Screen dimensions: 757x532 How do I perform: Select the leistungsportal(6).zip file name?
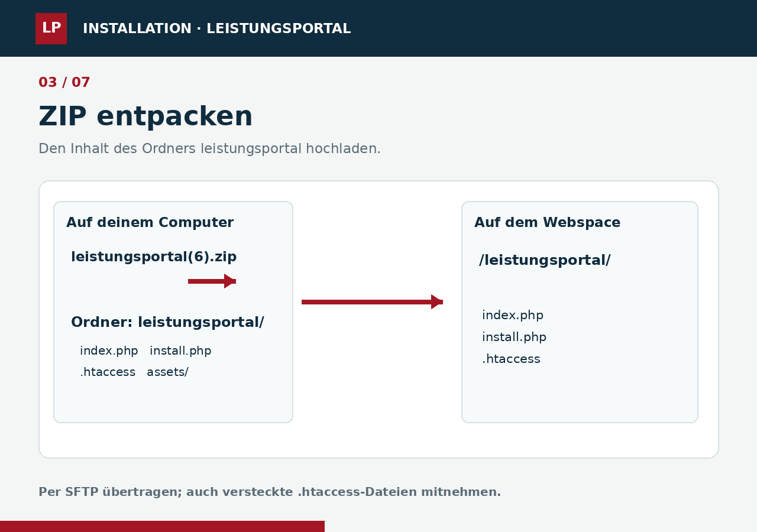click(154, 257)
